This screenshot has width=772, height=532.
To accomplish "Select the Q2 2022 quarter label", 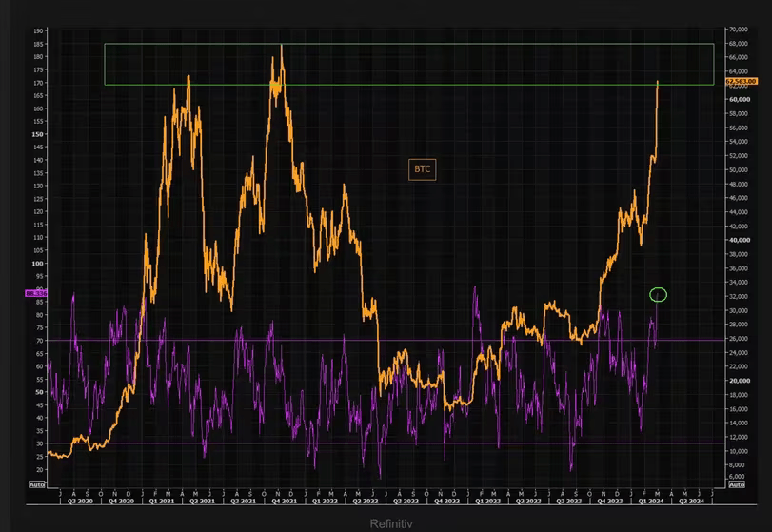I will click(366, 501).
